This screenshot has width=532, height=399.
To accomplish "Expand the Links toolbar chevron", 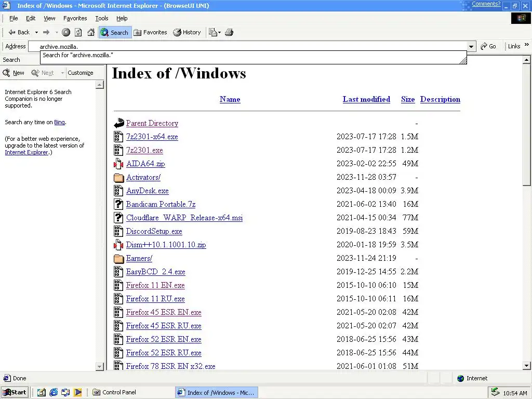I will [527, 45].
